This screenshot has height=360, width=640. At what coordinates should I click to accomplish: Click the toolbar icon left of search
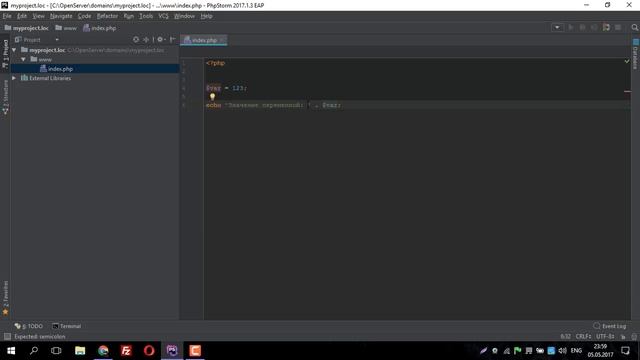click(x=618, y=27)
